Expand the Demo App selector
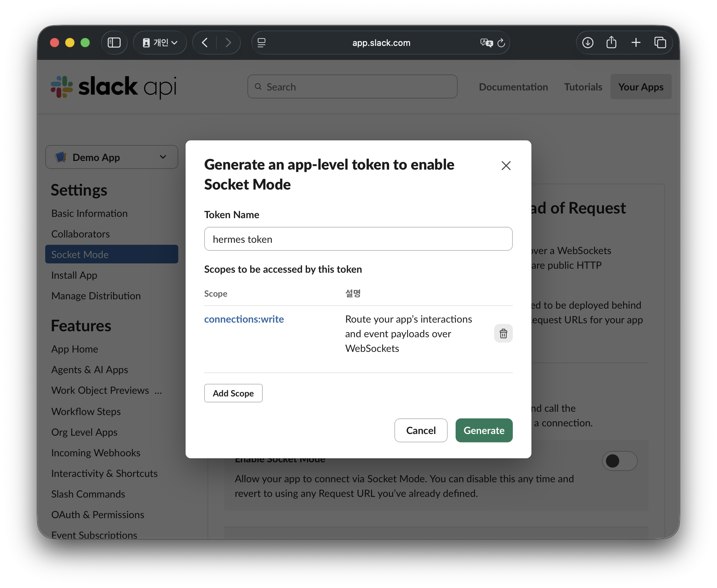This screenshot has width=717, height=588. click(x=112, y=157)
